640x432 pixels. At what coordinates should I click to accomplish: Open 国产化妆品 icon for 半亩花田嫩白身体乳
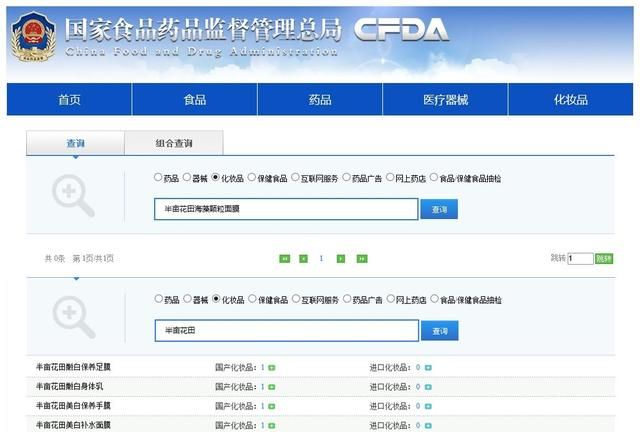point(272,387)
